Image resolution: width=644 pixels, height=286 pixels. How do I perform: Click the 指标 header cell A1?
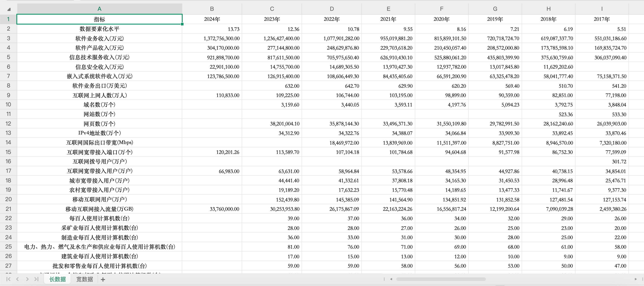point(99,19)
